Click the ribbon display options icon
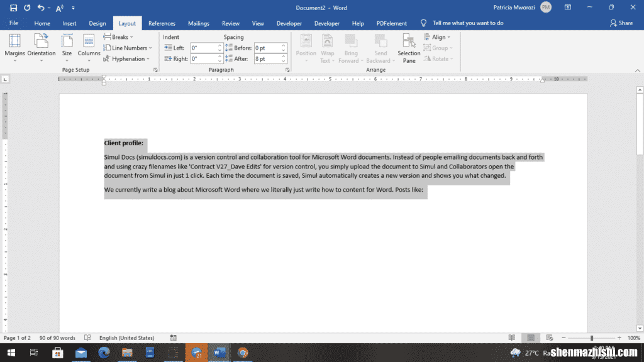Viewport: 644px width, 362px height. (568, 8)
